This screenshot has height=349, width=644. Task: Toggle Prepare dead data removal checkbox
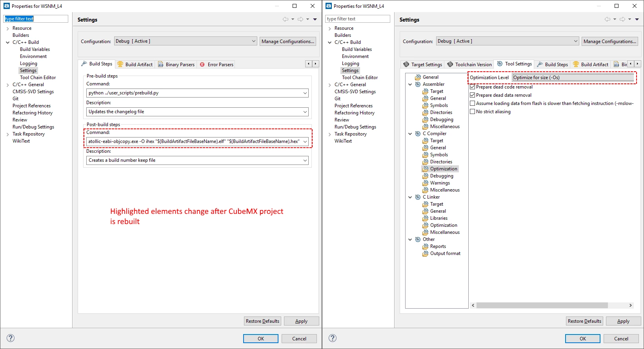click(x=473, y=95)
